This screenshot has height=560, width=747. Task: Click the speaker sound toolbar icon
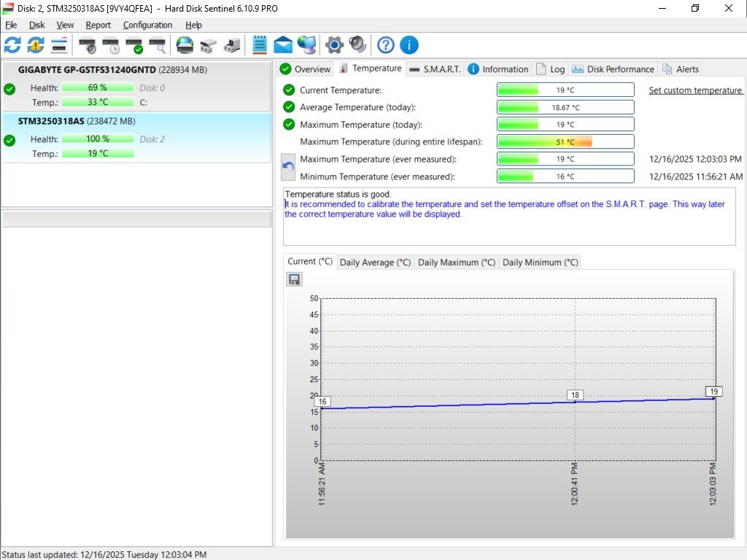[357, 45]
